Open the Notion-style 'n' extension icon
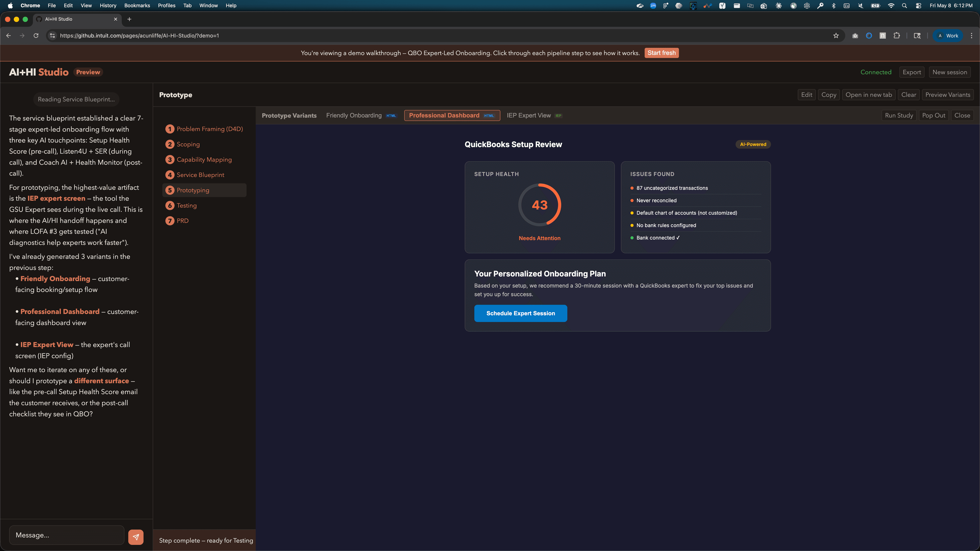 tap(883, 36)
